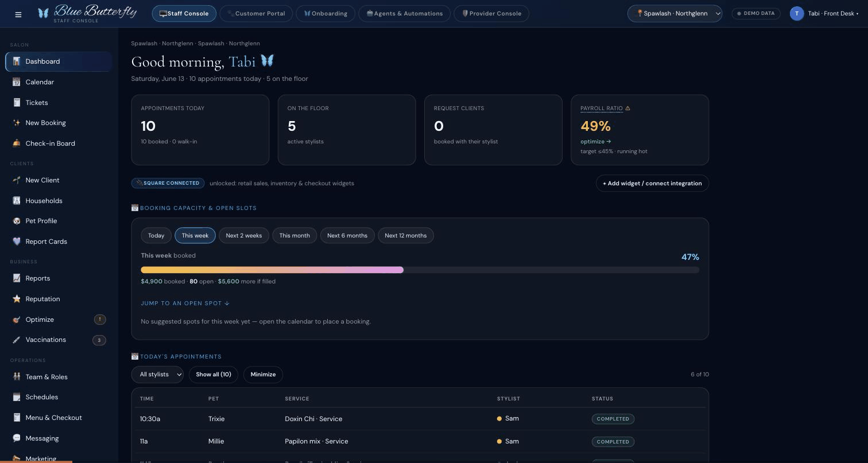Click the Optimize badge showing 1
The width and height of the screenshot is (868, 463).
pyautogui.click(x=99, y=320)
